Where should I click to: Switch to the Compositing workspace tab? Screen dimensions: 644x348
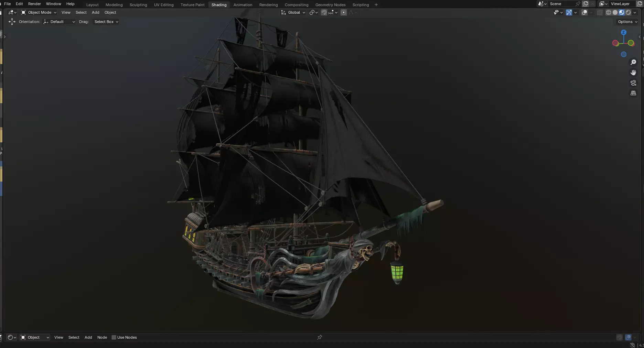pos(297,5)
